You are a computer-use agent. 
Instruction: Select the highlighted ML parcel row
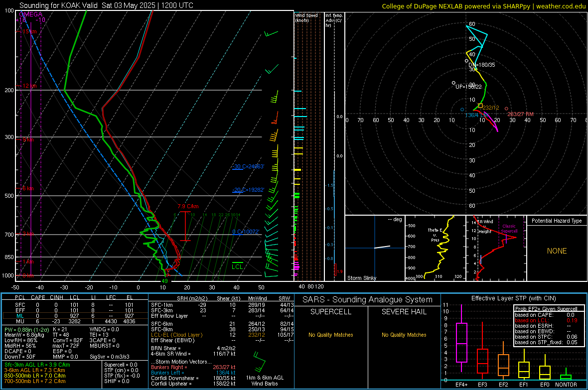click(x=74, y=316)
